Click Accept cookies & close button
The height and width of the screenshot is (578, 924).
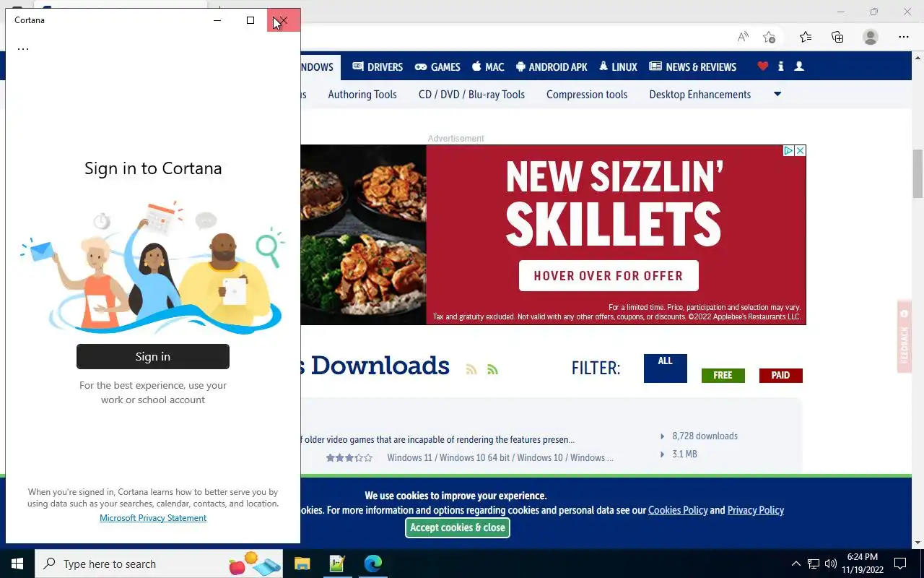coord(458,527)
